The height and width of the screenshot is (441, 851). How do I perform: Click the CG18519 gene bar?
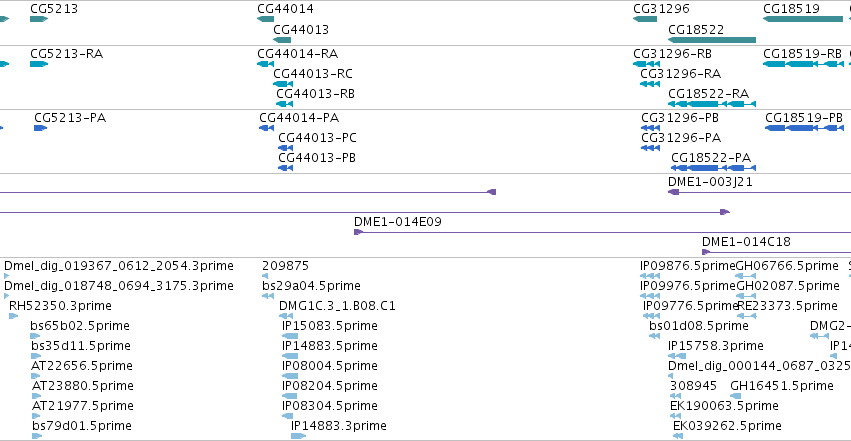pos(803,19)
